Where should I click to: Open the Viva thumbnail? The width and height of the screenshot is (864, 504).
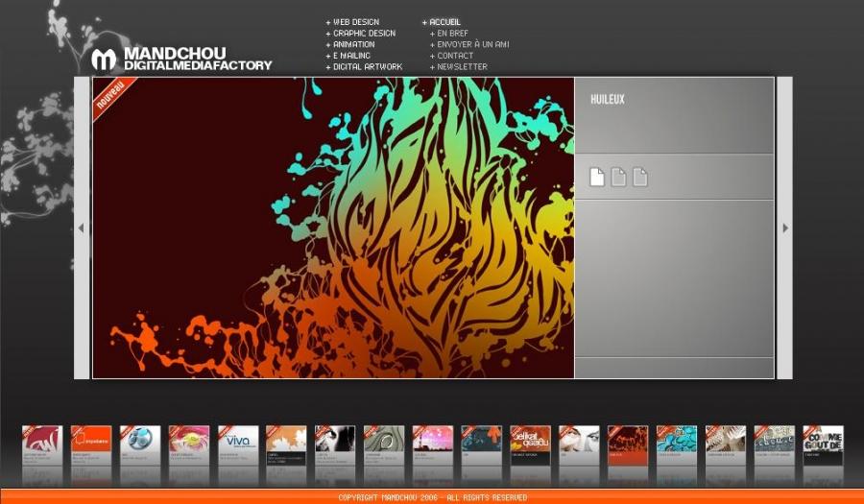coord(238,445)
